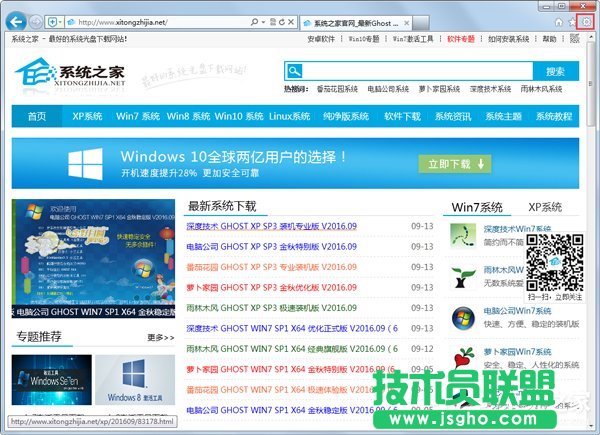600x435 pixels.
Task: Open the 安卓软件 top link
Action: pyautogui.click(x=321, y=39)
